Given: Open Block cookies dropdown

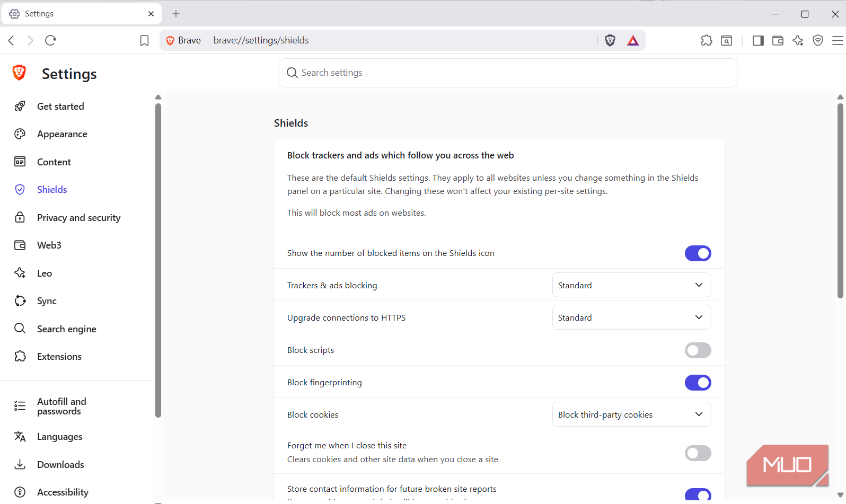Looking at the screenshot, I should (x=631, y=414).
